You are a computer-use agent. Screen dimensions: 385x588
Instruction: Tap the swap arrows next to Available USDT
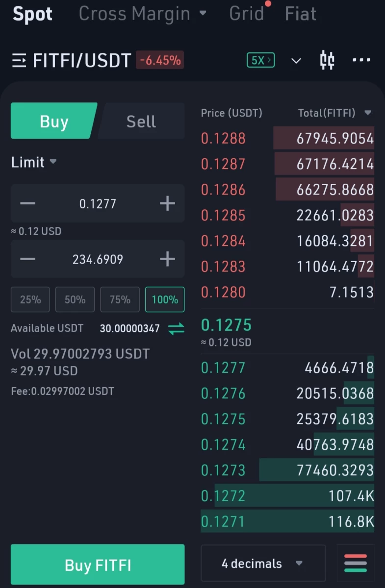[x=177, y=328]
